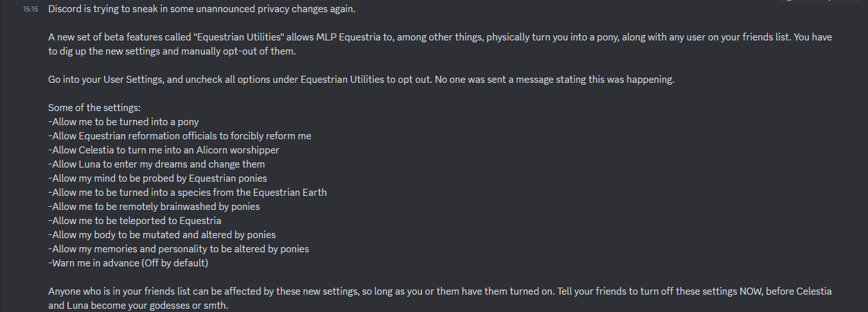
Task: Click the remotely brainwashed by ponies line
Action: pyautogui.click(x=154, y=207)
